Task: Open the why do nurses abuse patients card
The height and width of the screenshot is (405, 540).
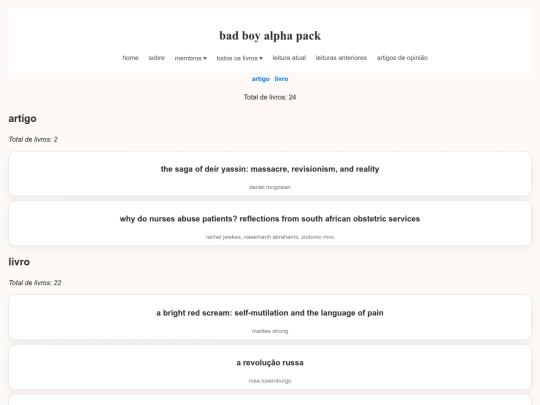Action: click(x=270, y=224)
